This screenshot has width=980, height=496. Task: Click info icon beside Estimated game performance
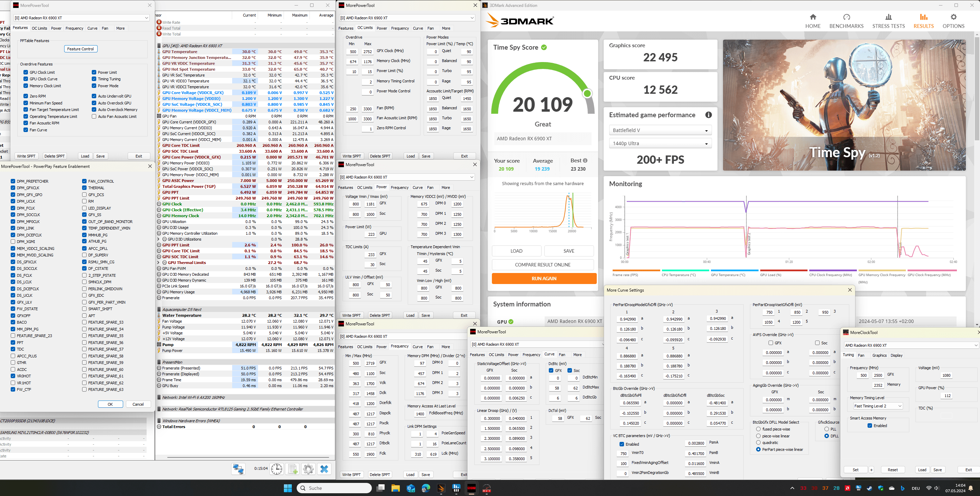[709, 115]
